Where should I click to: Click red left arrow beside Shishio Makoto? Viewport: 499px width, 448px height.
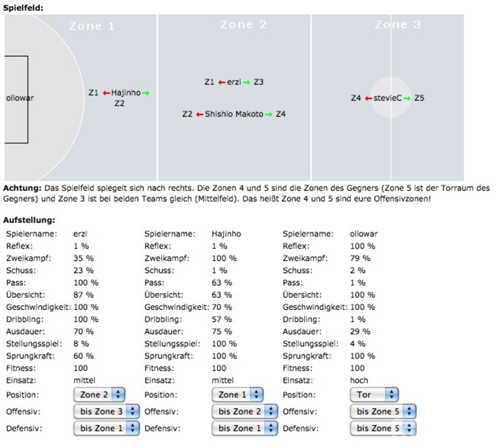(200, 115)
